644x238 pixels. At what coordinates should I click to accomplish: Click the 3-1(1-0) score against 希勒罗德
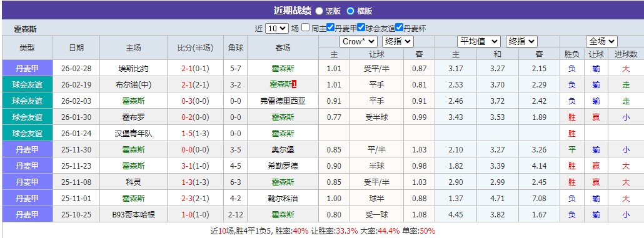pyautogui.click(x=196, y=166)
